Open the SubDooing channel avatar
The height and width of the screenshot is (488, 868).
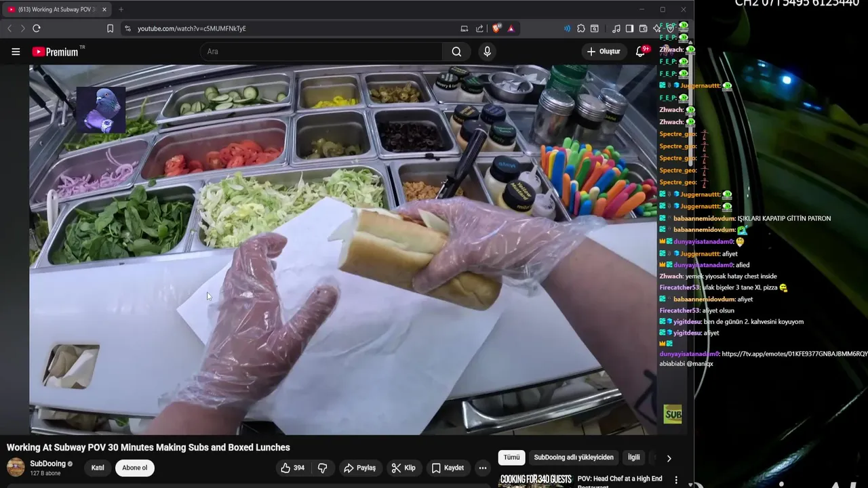pos(16,467)
